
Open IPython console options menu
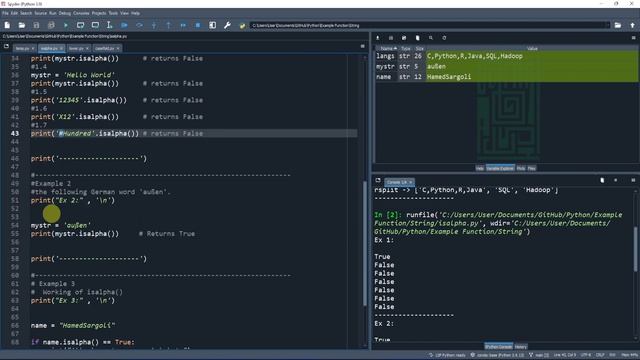[x=633, y=180]
